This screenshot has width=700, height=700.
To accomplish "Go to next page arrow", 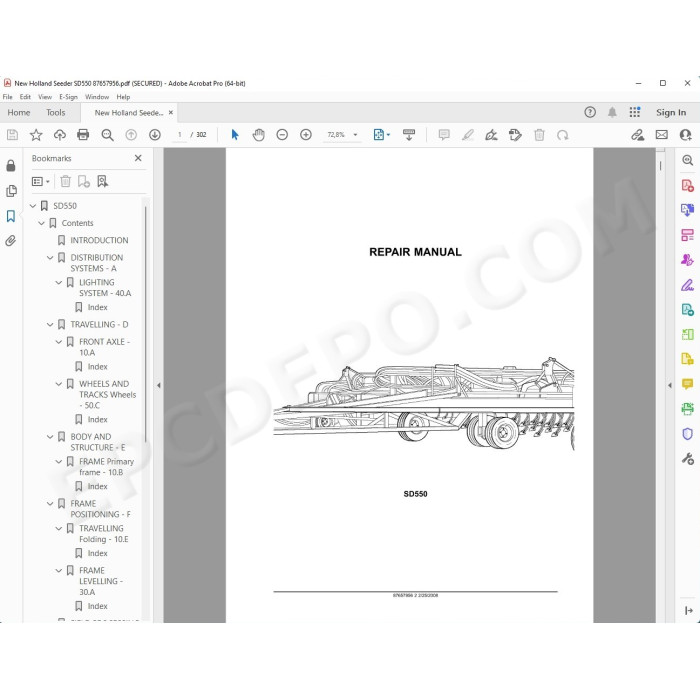I will pyautogui.click(x=155, y=135).
